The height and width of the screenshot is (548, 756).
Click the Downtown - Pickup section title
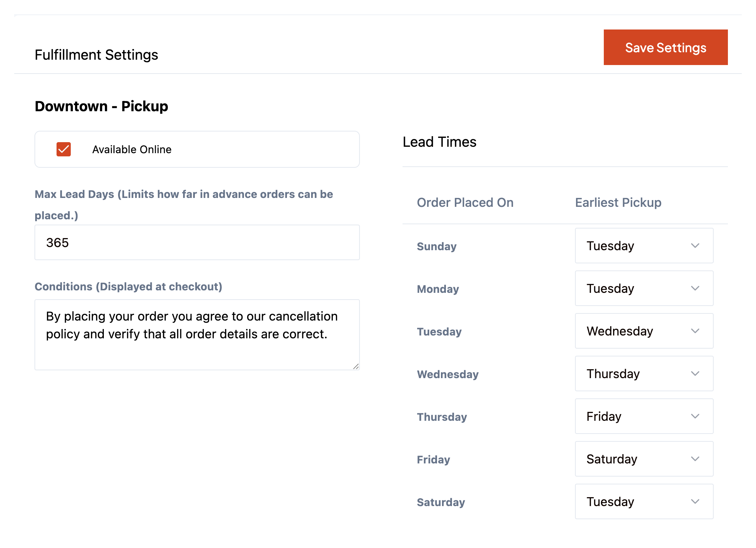(101, 106)
